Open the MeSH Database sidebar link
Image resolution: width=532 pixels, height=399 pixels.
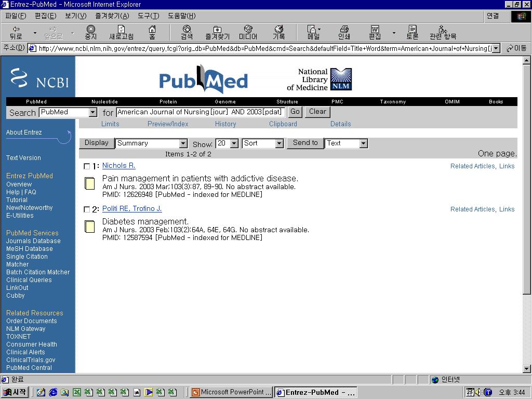[x=30, y=249]
